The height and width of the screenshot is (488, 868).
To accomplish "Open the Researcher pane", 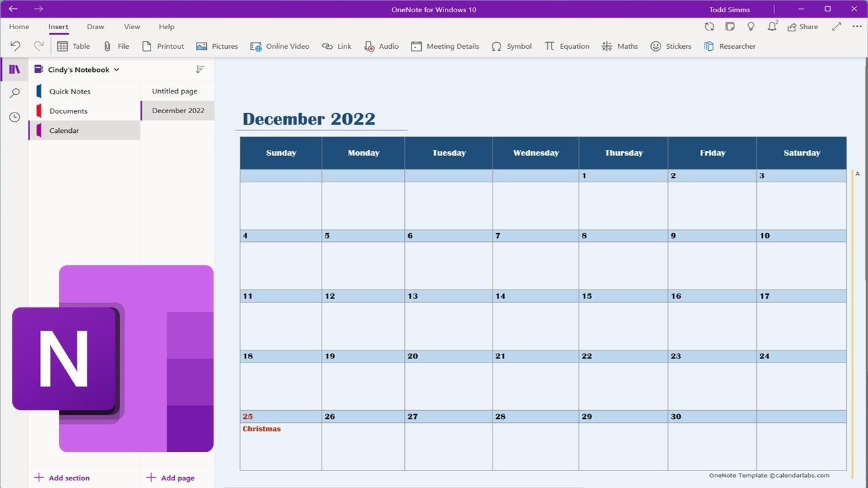I will pos(730,46).
